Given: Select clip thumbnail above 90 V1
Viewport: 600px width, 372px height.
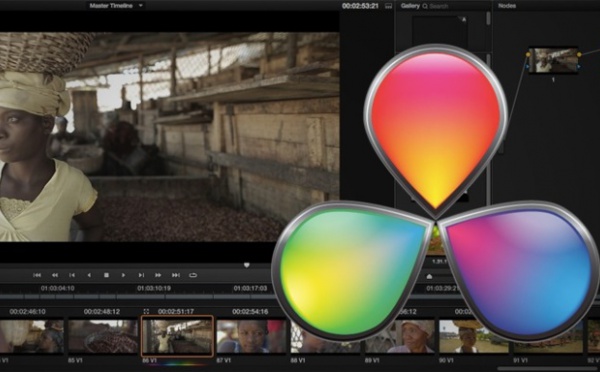Looking at the screenshot, I should pyautogui.click(x=474, y=336).
